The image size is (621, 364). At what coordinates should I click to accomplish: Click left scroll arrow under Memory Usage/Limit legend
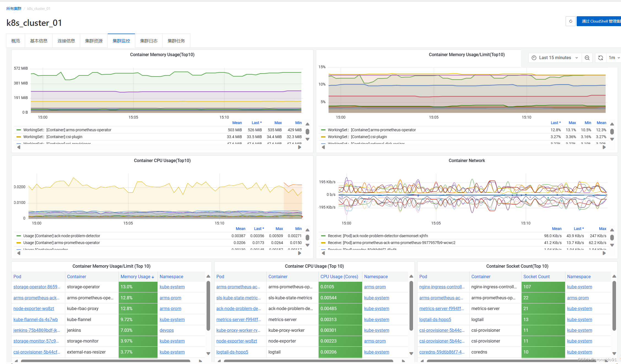pyautogui.click(x=323, y=147)
